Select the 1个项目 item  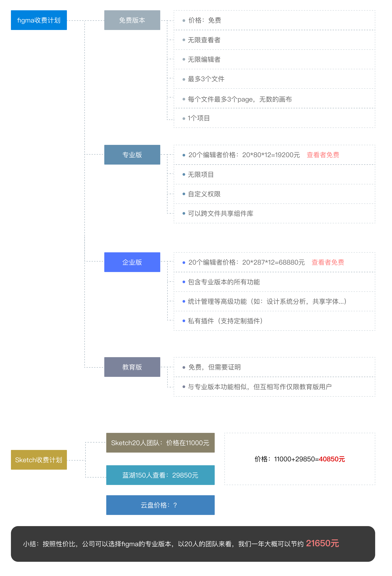pyautogui.click(x=199, y=118)
